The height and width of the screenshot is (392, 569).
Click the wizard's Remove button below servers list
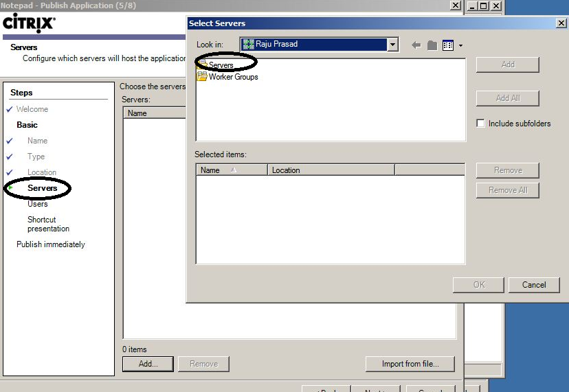203,364
